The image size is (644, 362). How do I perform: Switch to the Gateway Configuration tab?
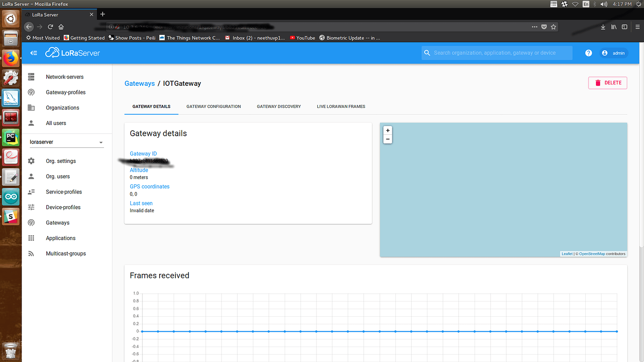click(x=214, y=106)
